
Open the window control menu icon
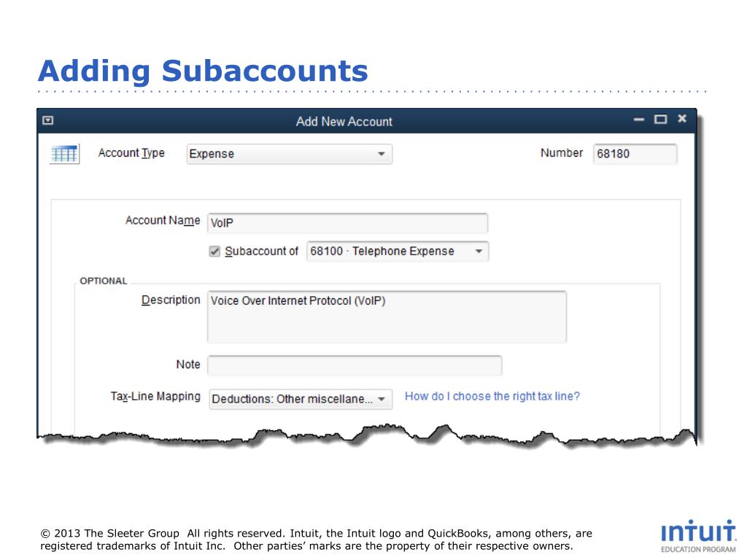point(48,120)
